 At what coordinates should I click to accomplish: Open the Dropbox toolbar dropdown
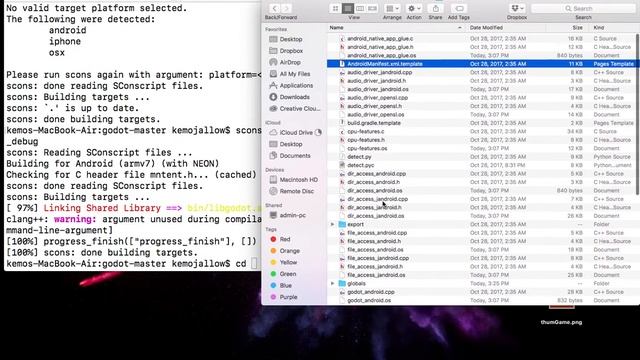point(517,8)
